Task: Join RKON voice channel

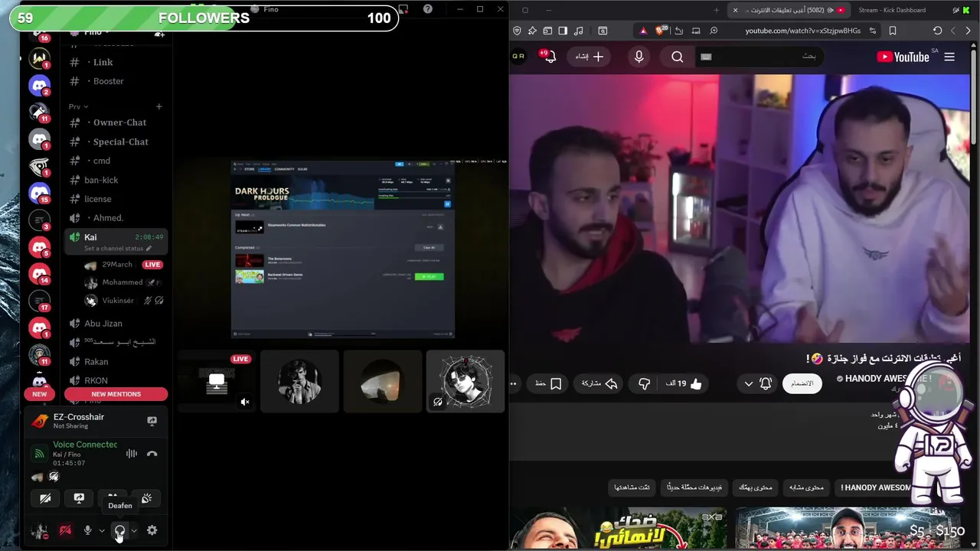Action: 116,381
